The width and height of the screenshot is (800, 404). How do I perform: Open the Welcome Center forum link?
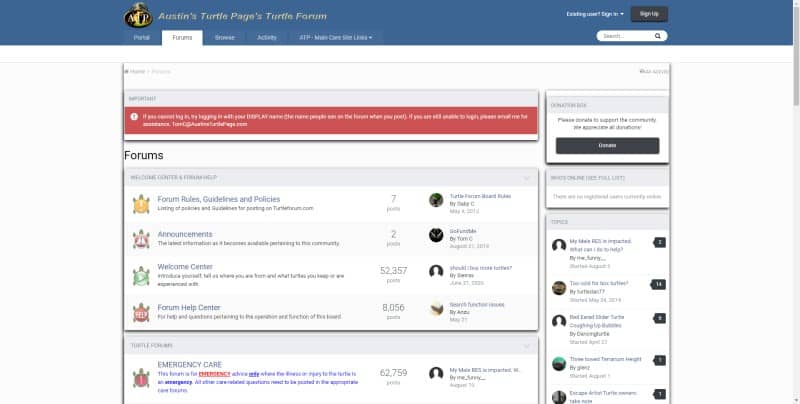[185, 267]
